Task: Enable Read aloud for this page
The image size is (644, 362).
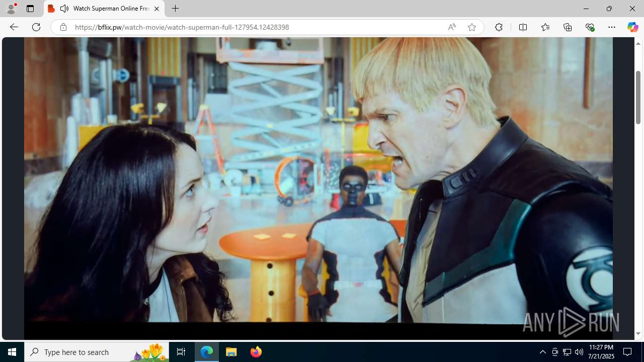Action: (452, 27)
